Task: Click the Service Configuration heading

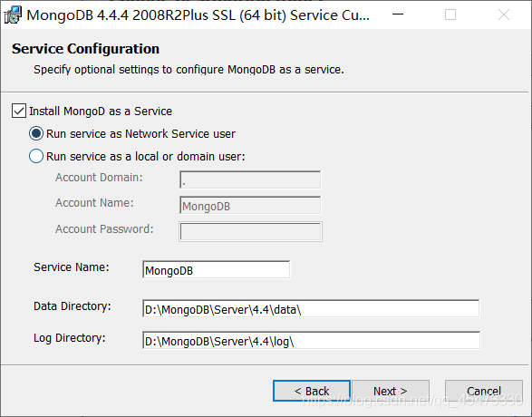Action: (85, 49)
